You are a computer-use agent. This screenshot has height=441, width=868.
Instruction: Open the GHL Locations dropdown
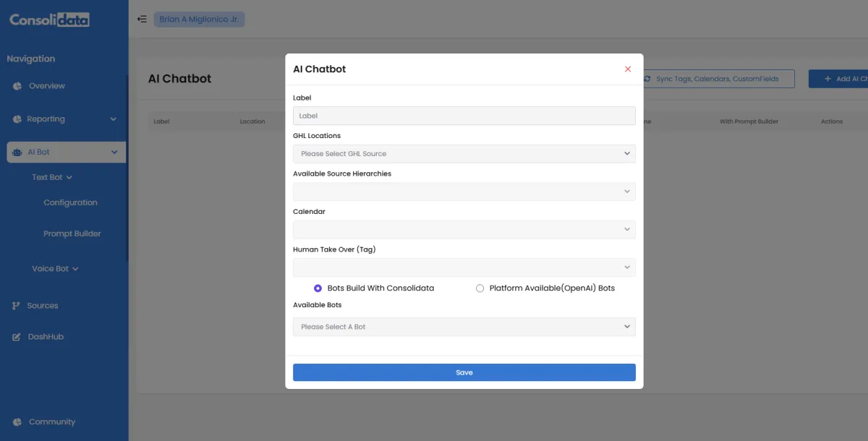coord(464,153)
